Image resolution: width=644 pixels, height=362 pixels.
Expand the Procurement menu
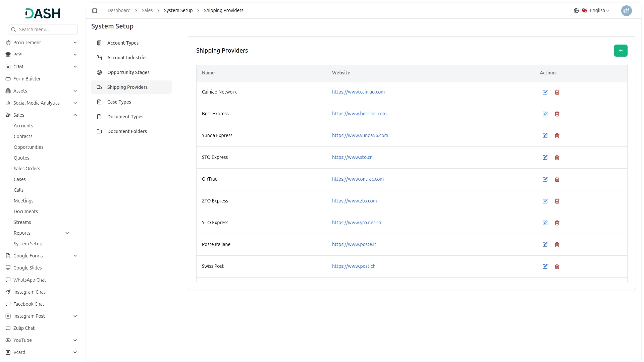point(42,43)
